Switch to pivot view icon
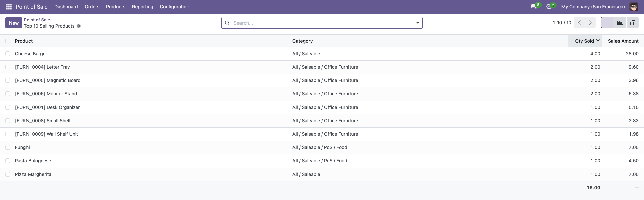The image size is (644, 200). [x=632, y=23]
